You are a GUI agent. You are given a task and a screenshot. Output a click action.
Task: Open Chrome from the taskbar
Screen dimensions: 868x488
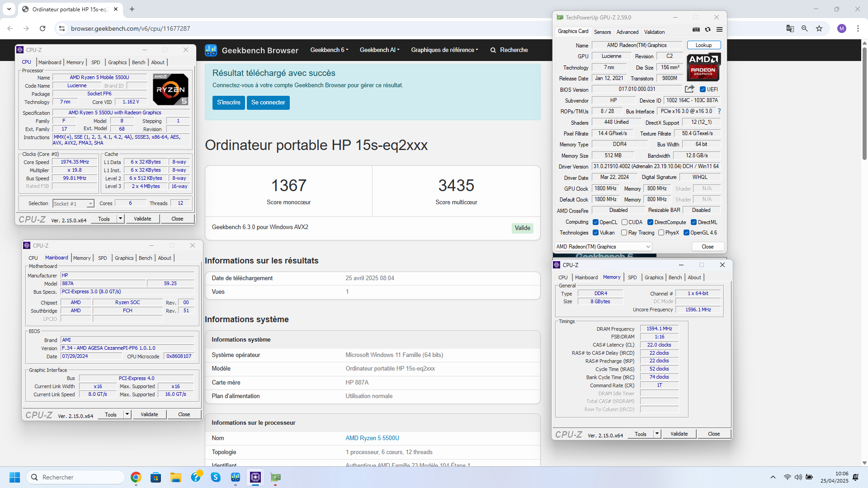(136, 477)
